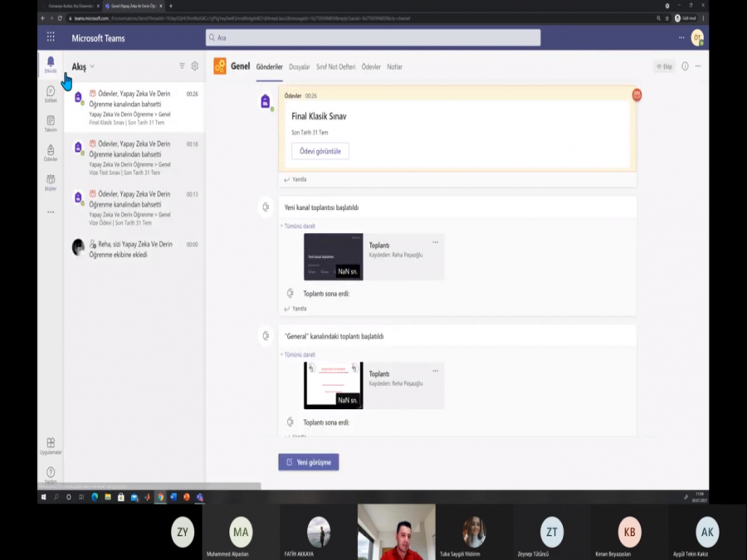Select participant Muhammed Alpaslan's MA avatar

point(241,532)
